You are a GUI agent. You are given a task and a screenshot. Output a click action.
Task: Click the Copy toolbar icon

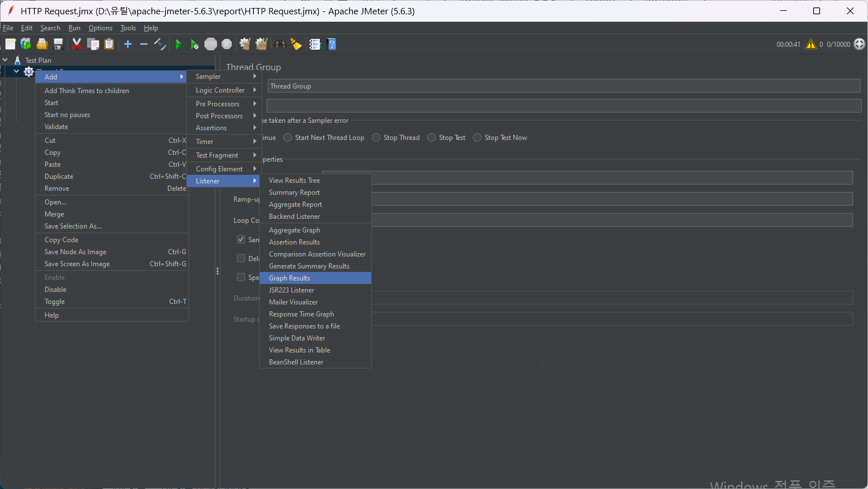[x=93, y=44]
